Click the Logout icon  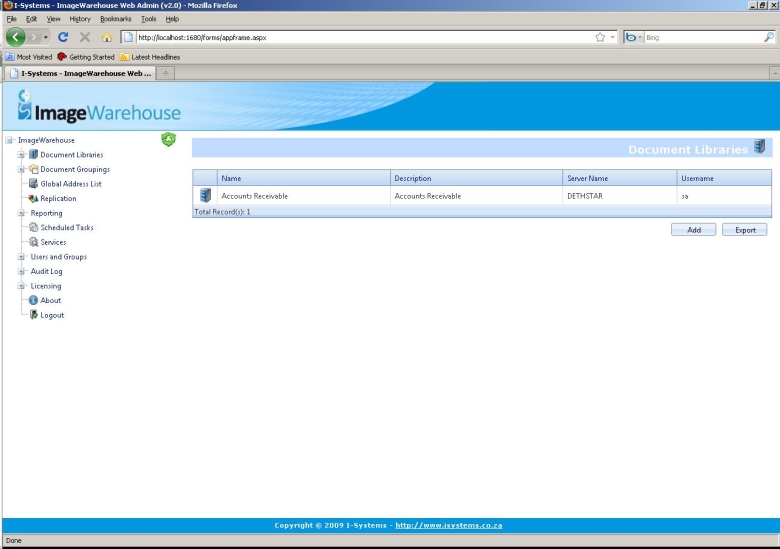coord(33,315)
